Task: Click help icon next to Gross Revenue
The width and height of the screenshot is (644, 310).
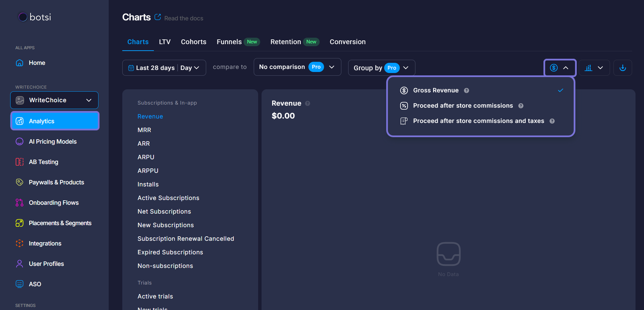Action: click(x=466, y=91)
